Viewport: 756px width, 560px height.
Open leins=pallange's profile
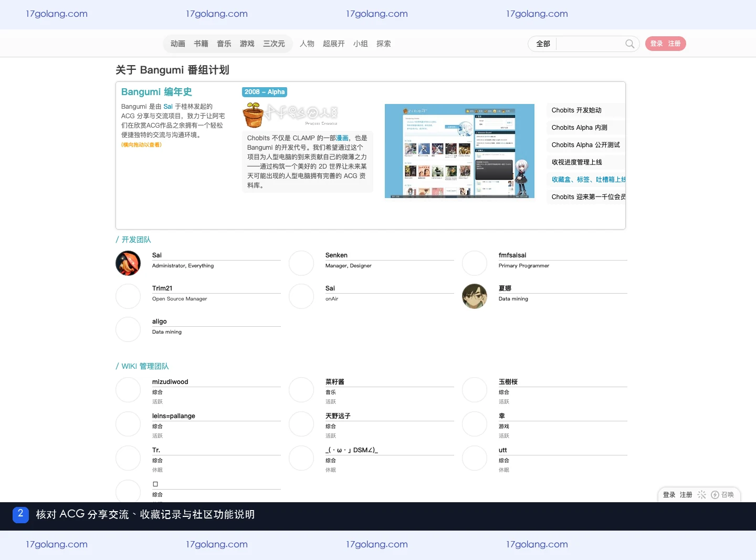(x=174, y=416)
